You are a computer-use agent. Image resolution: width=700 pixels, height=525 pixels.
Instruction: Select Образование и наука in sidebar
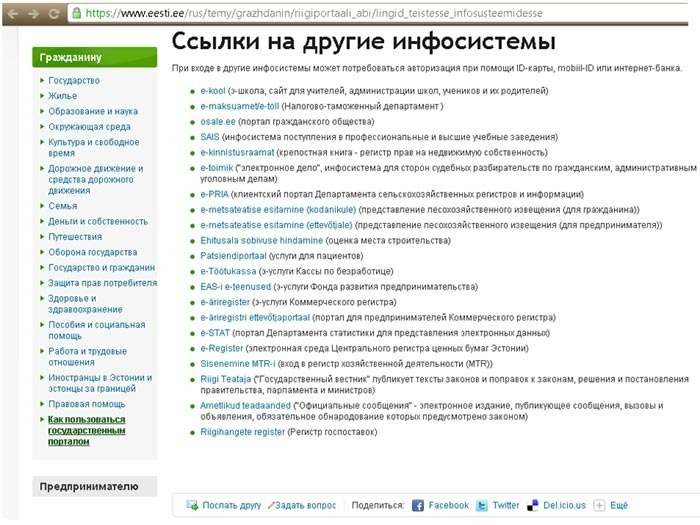pyautogui.click(x=93, y=111)
